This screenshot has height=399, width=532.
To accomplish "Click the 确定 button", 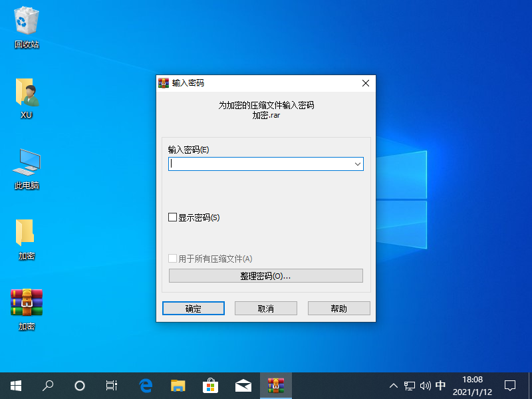I will [x=194, y=309].
